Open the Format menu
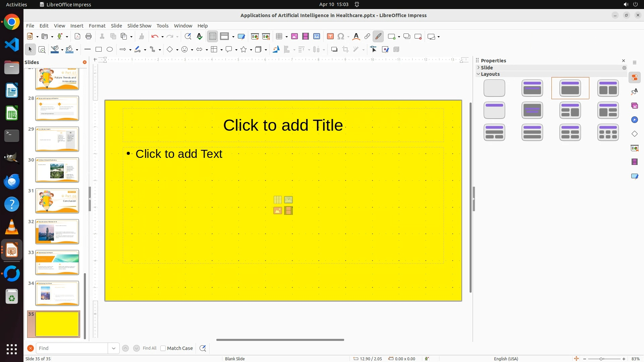The image size is (644, 362). 97,26
